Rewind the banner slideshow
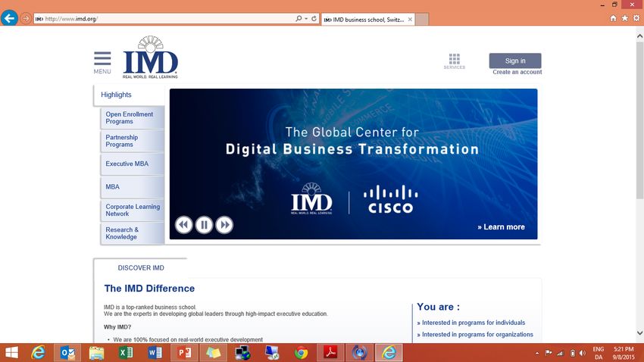Image resolution: width=644 pixels, height=362 pixels. click(x=183, y=225)
